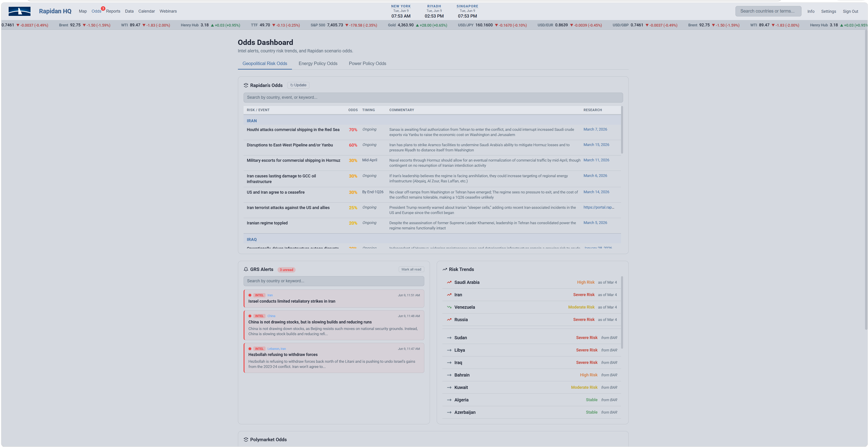
Task: Switch to the Power Policy Odds tab
Action: (x=367, y=64)
